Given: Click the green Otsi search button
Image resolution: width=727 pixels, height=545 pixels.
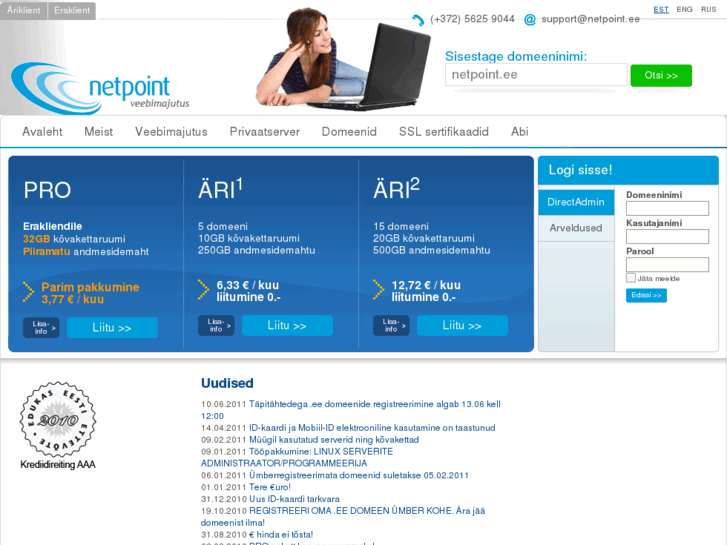Looking at the screenshot, I should (x=661, y=75).
